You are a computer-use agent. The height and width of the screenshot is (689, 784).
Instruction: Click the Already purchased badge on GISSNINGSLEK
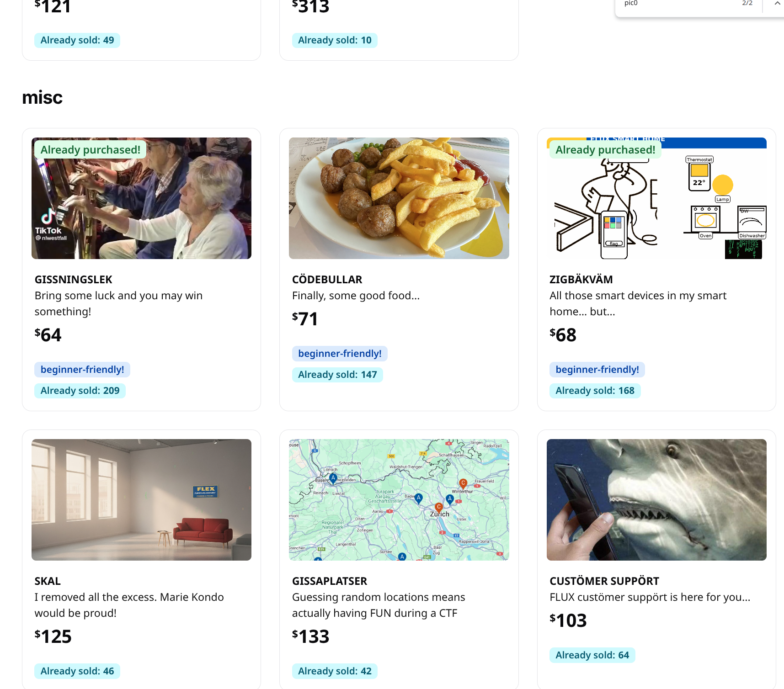91,150
